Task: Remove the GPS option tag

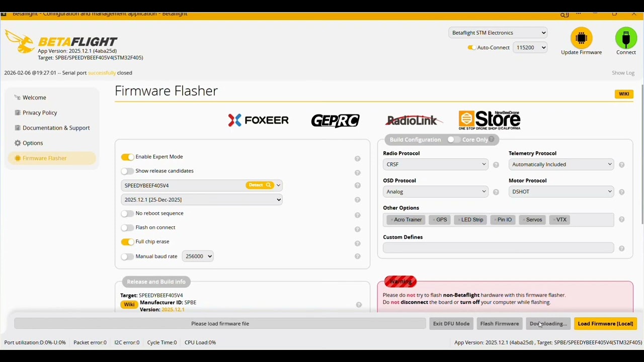Action: coord(434,220)
